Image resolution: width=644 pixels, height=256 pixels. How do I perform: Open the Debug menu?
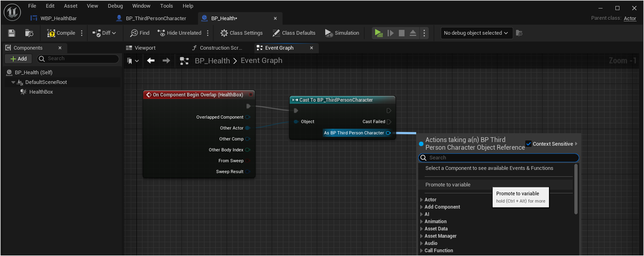pyautogui.click(x=115, y=6)
